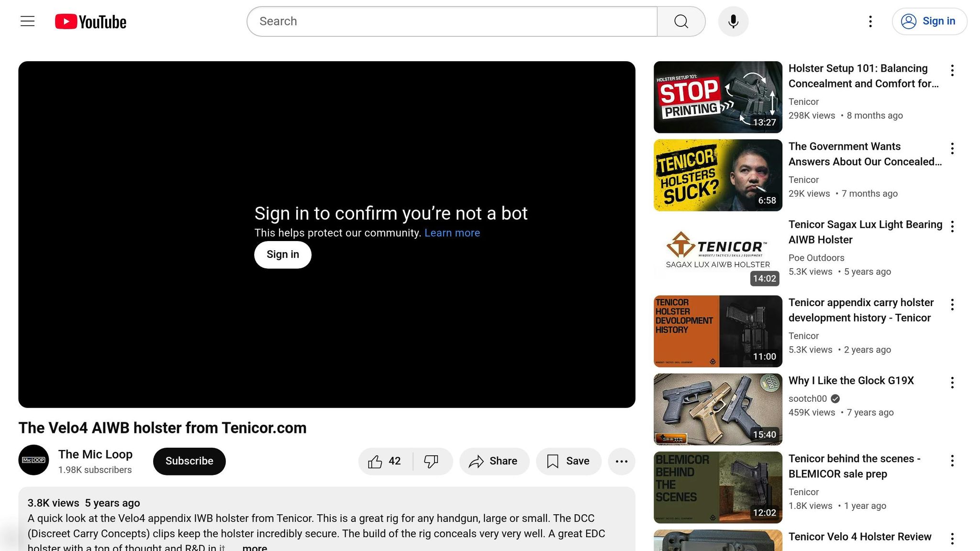Click video title The Velo4 AIWB holster
The height and width of the screenshot is (551, 980).
tap(163, 428)
